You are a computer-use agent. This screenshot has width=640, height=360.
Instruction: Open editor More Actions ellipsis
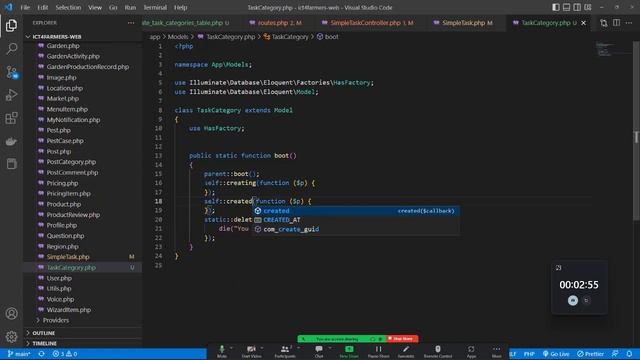(629, 23)
